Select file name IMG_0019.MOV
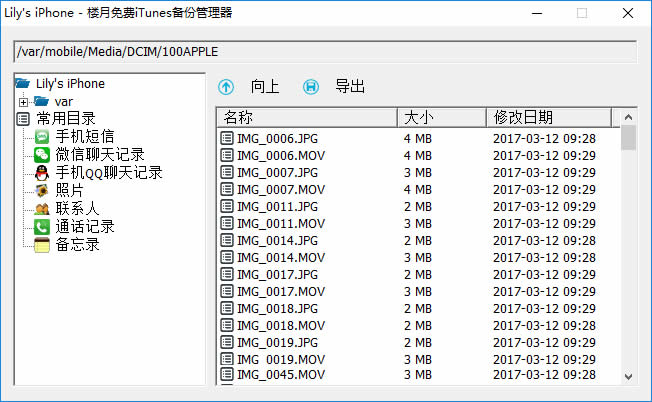652x402 pixels. (x=281, y=360)
